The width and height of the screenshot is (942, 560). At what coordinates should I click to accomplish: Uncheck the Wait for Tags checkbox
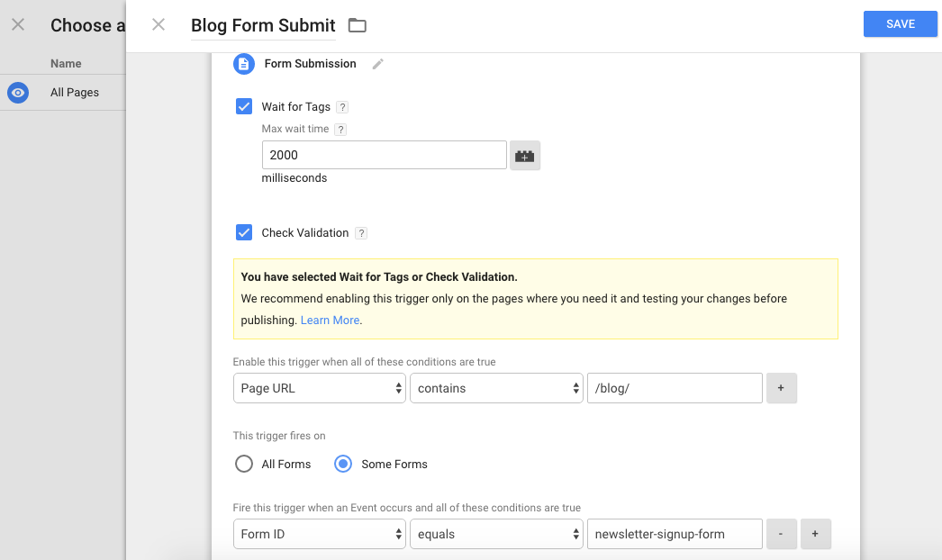(x=244, y=106)
